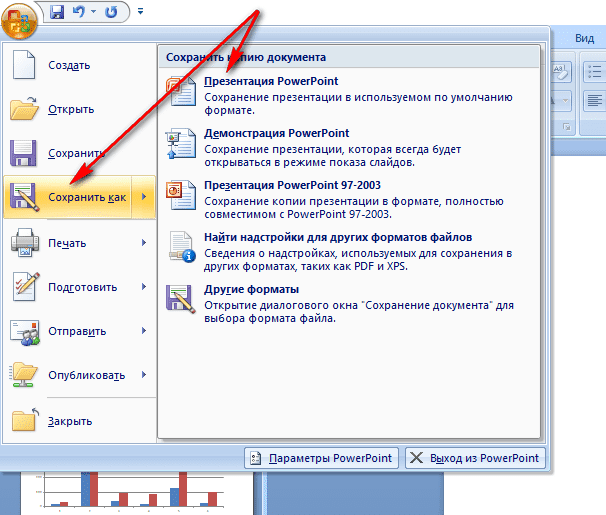Switch to the Вид ribbon tab
The image size is (606, 515).
[x=584, y=38]
